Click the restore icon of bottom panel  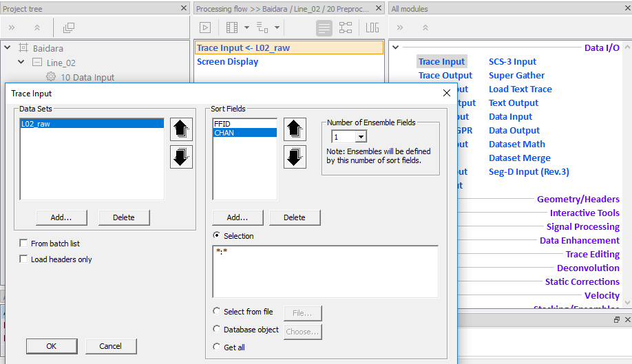coord(617,319)
